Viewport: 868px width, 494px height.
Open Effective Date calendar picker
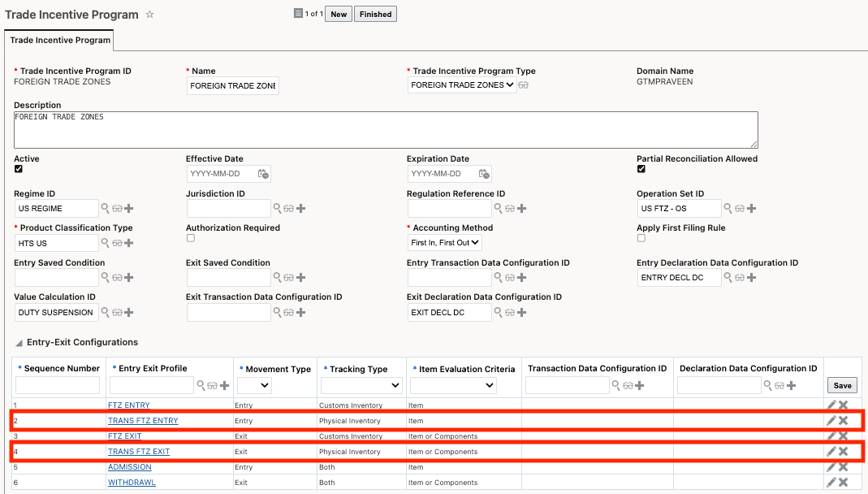[x=264, y=174]
